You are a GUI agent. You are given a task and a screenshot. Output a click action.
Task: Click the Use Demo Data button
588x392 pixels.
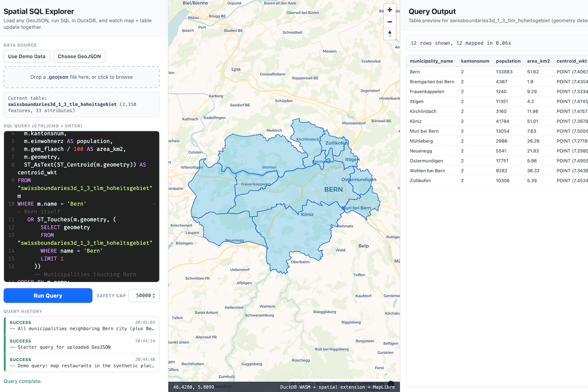(26, 56)
